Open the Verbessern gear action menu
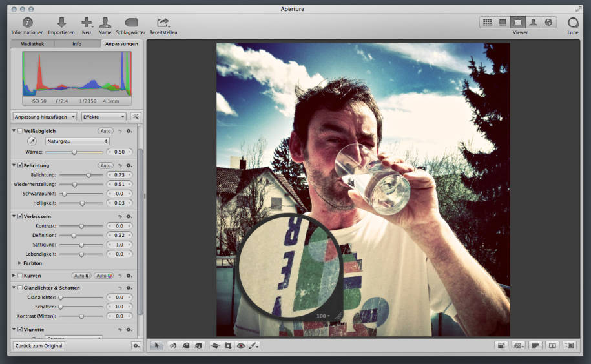This screenshot has width=591, height=364. click(x=129, y=216)
